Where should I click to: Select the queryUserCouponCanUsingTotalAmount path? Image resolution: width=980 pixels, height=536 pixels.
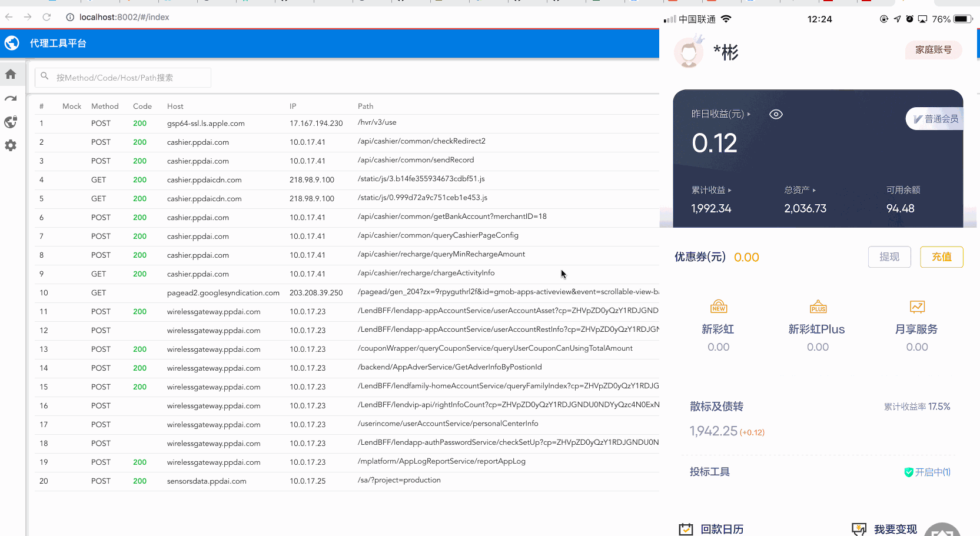pos(495,348)
